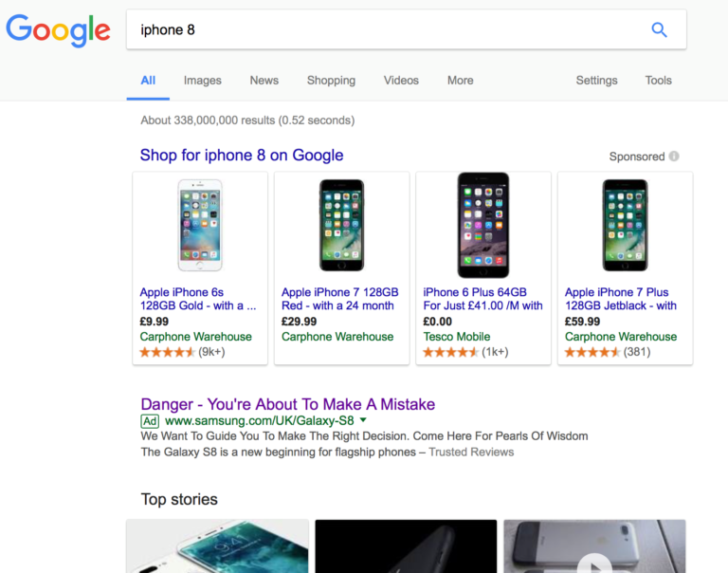The width and height of the screenshot is (728, 573).
Task: Open 'Danger - You're About To Make A Mistake' link
Action: pyautogui.click(x=287, y=404)
